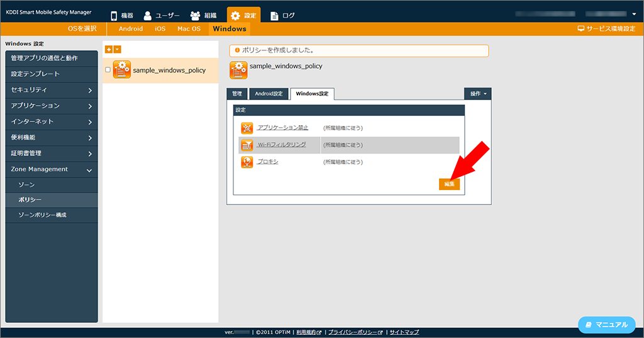Open the Android設定 tab
Image resolution: width=644 pixels, height=338 pixels.
pyautogui.click(x=269, y=94)
